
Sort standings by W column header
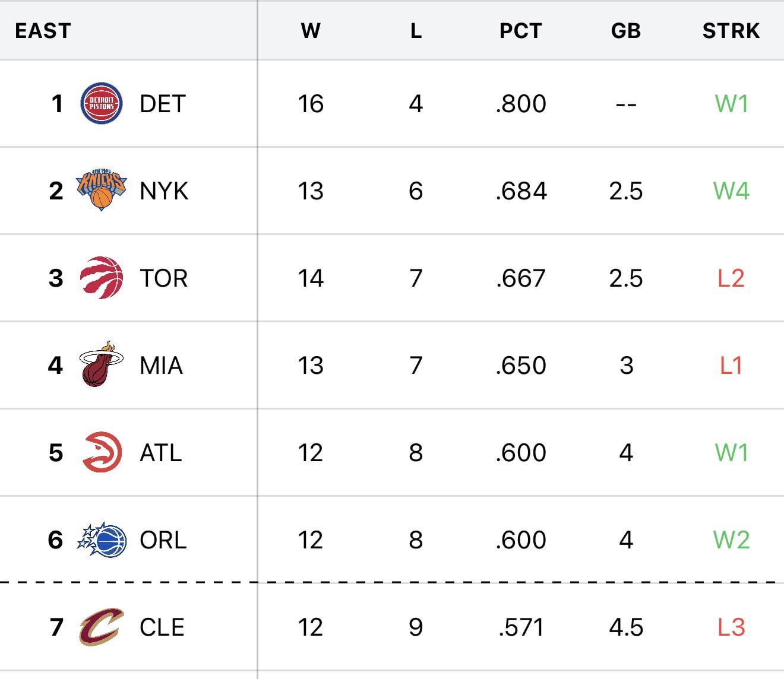pyautogui.click(x=311, y=31)
